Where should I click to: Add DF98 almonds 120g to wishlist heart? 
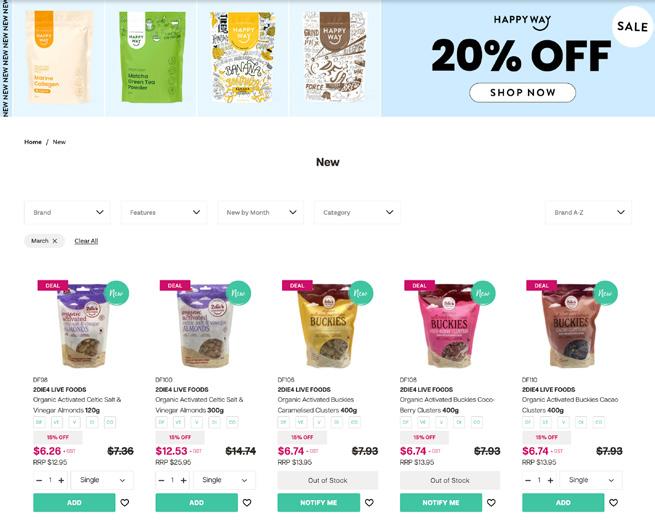coord(124,503)
